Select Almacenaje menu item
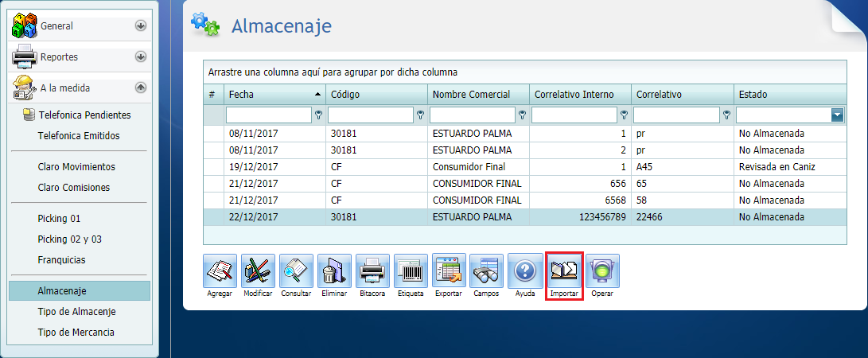 pyautogui.click(x=80, y=290)
